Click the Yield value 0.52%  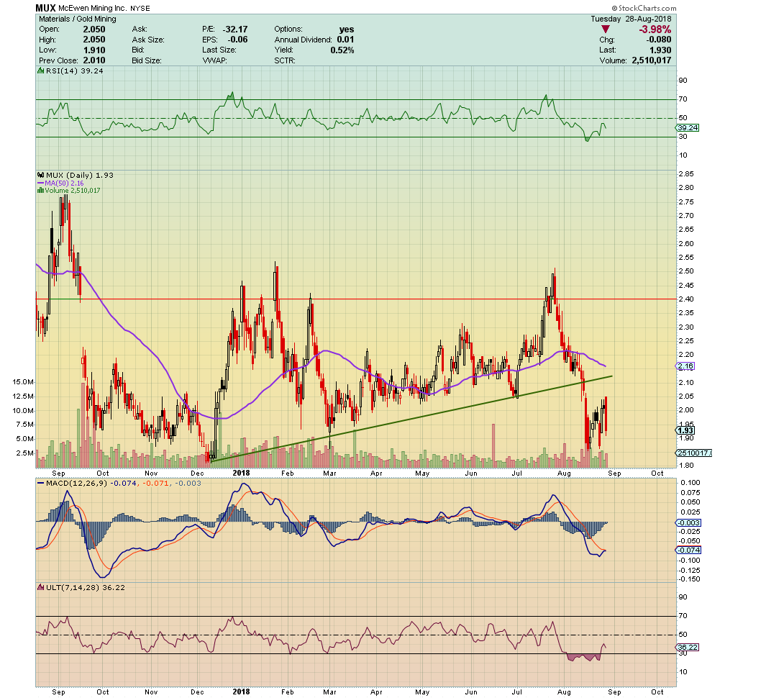[342, 50]
